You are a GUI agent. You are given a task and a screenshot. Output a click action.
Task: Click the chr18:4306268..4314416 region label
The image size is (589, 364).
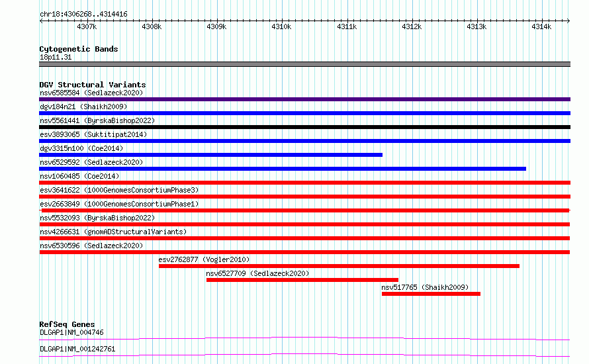click(83, 15)
